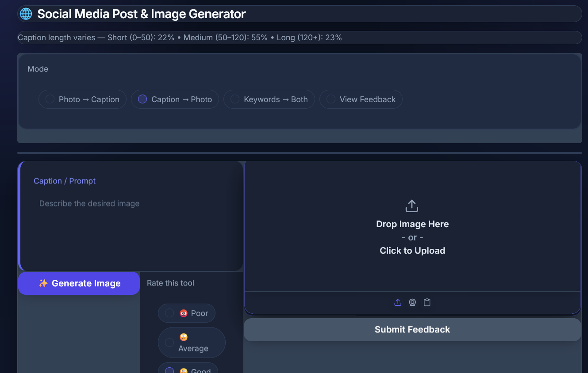Select the Photo → Caption mode

82,99
